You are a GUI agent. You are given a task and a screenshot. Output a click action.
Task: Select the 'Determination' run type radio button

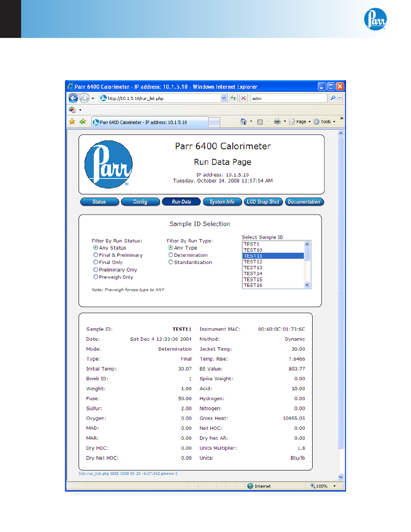pos(171,255)
